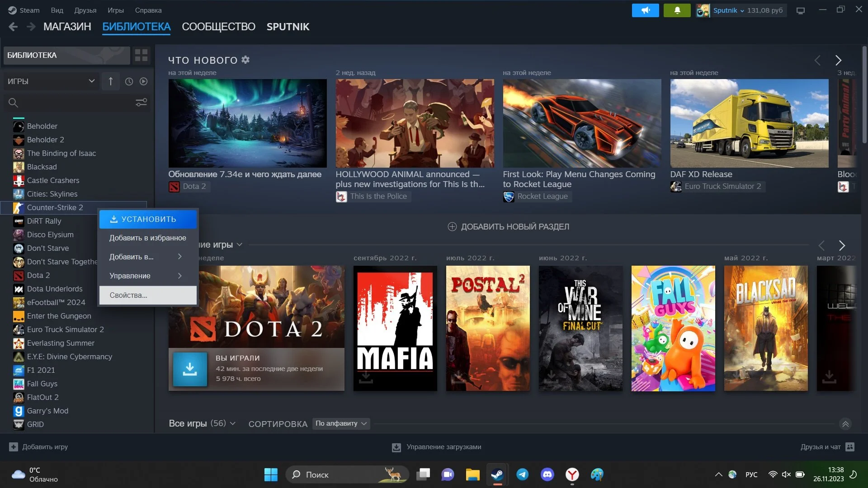Open the This War of Mine cover
Screen dimensions: 868x488
click(580, 328)
